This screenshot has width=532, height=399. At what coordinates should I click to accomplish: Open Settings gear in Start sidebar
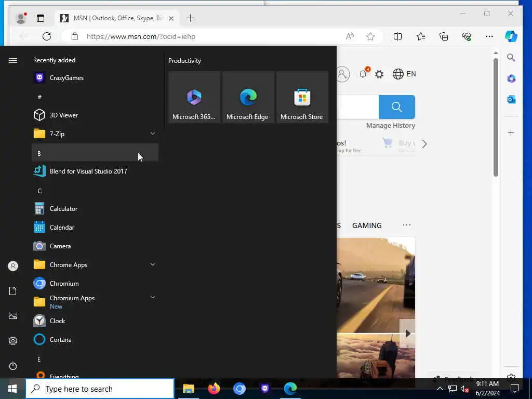click(13, 341)
